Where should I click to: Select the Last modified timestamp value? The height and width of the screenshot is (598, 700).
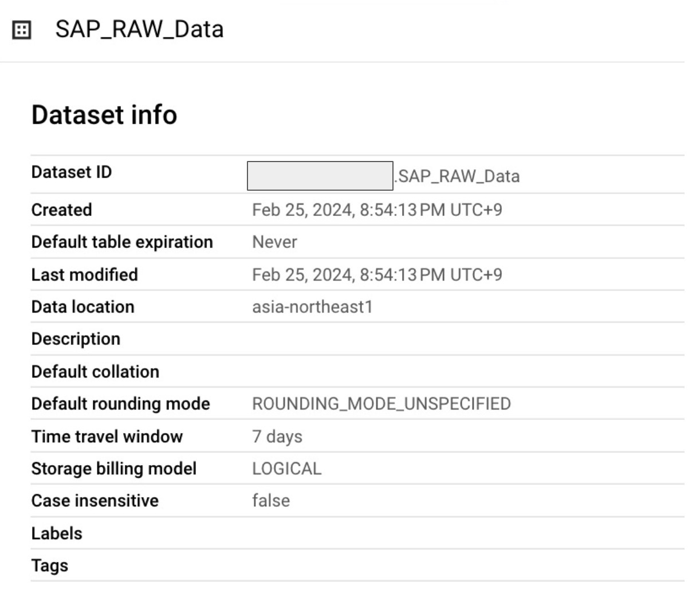[377, 275]
